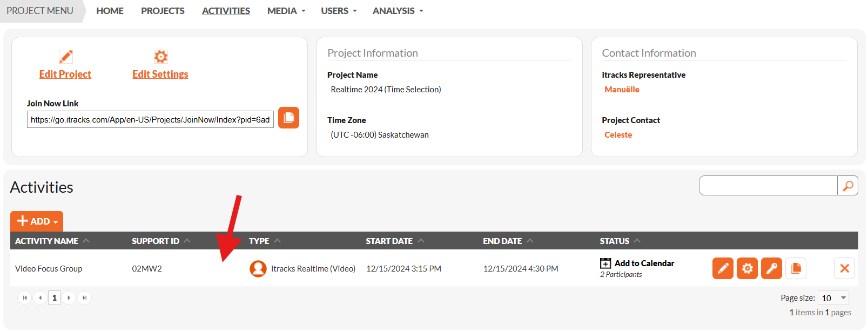
Task: Open the Page size dropdown
Action: point(833,298)
